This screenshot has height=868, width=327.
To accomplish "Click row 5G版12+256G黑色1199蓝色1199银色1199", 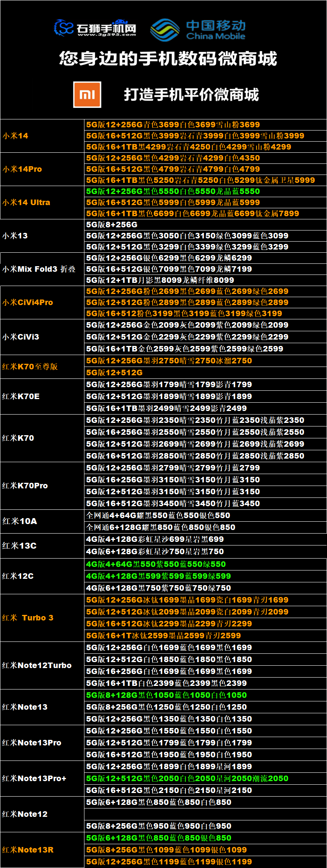I will (x=205, y=862).
